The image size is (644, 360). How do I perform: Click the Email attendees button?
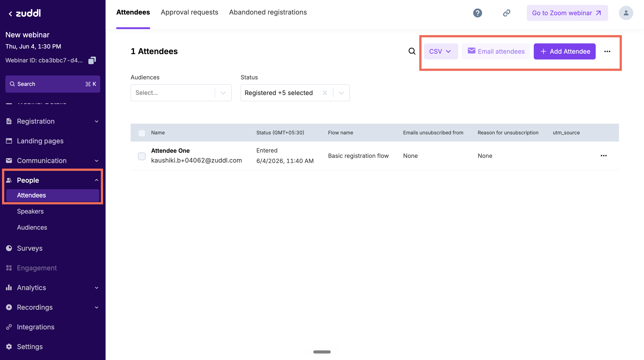496,51
